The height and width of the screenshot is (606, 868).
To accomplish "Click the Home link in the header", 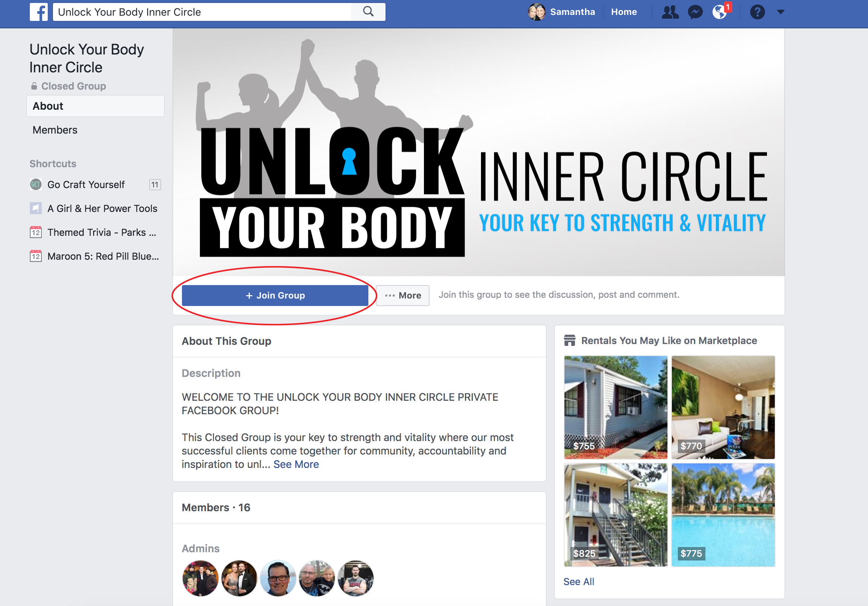I will click(624, 12).
